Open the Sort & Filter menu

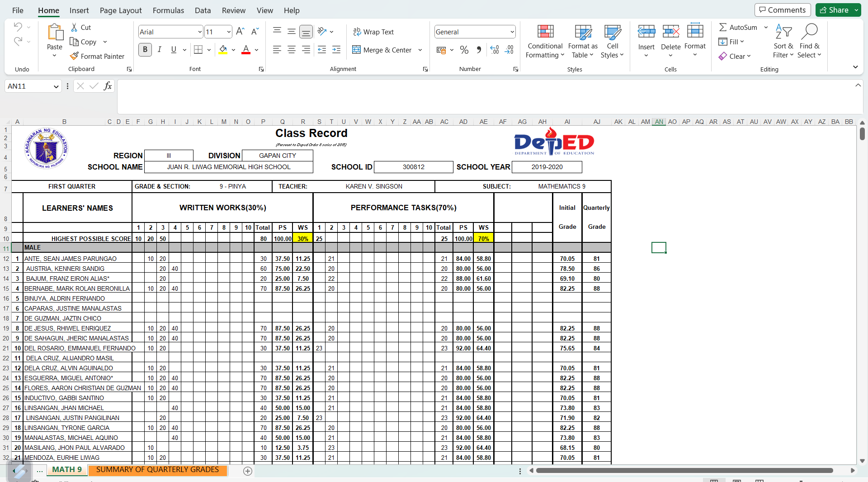[x=783, y=41]
